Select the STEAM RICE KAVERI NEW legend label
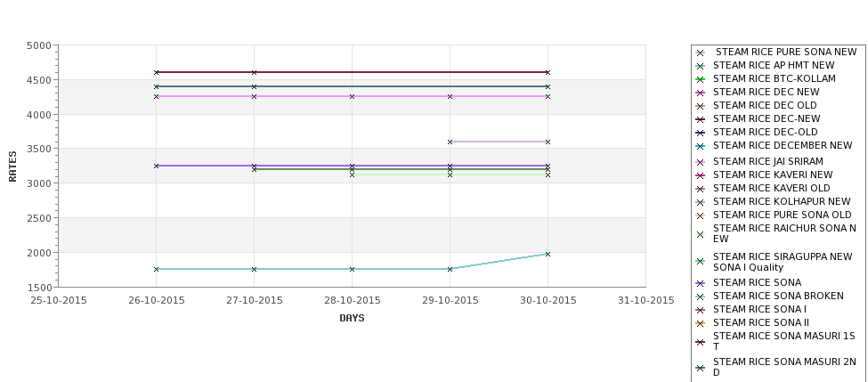The width and height of the screenshot is (868, 382). tap(773, 175)
